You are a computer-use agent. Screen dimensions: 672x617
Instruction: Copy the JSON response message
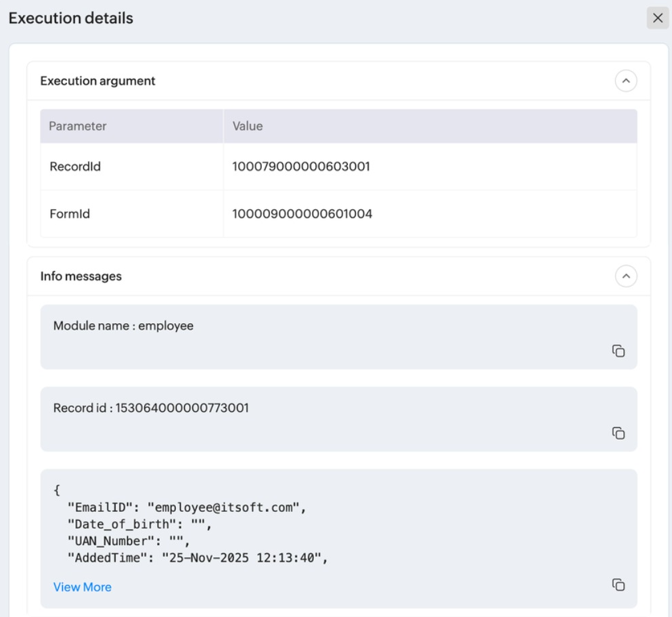pos(618,584)
